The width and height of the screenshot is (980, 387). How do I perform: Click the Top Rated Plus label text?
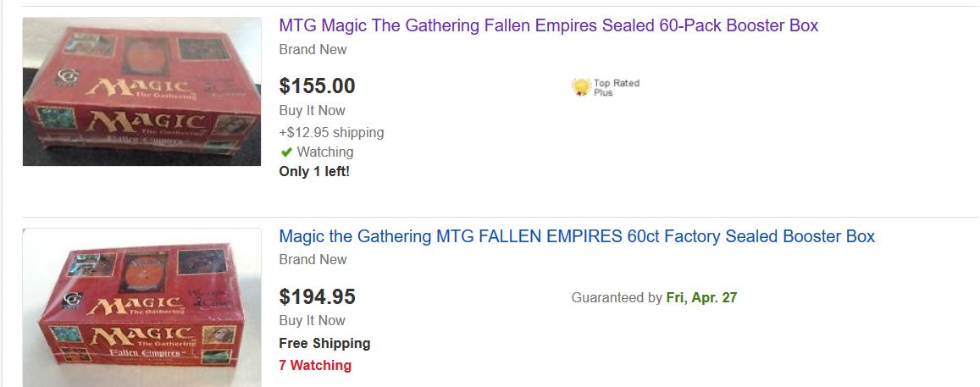pos(616,87)
